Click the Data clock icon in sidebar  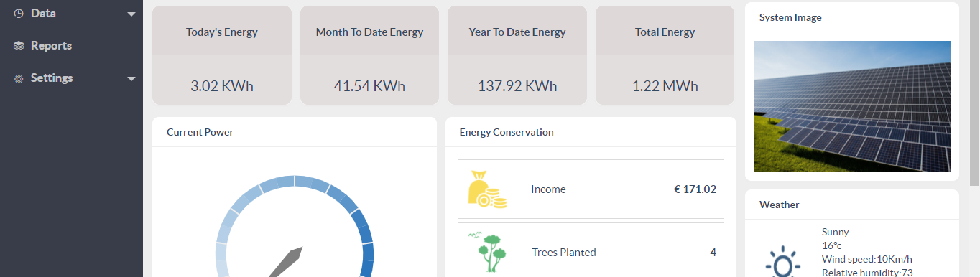click(x=19, y=14)
